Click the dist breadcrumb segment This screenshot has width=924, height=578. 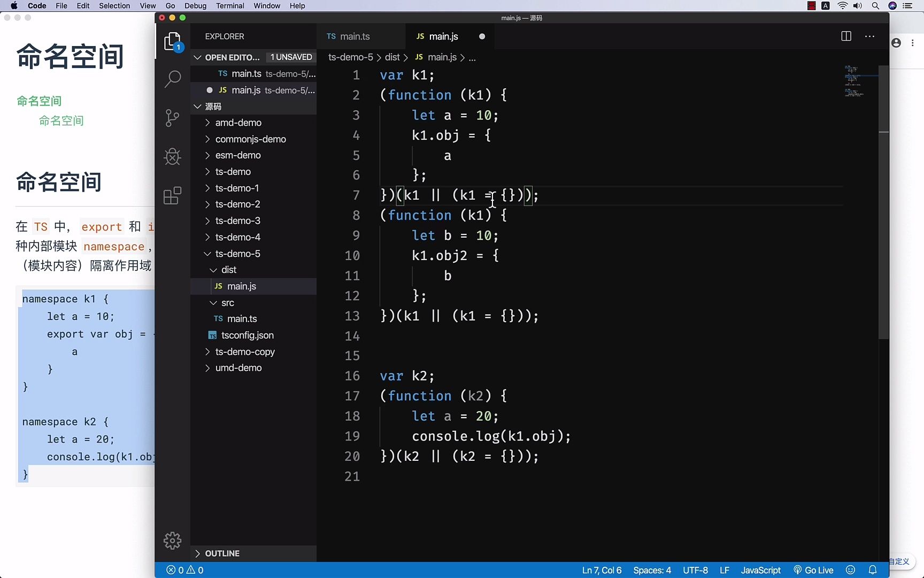[x=392, y=57]
